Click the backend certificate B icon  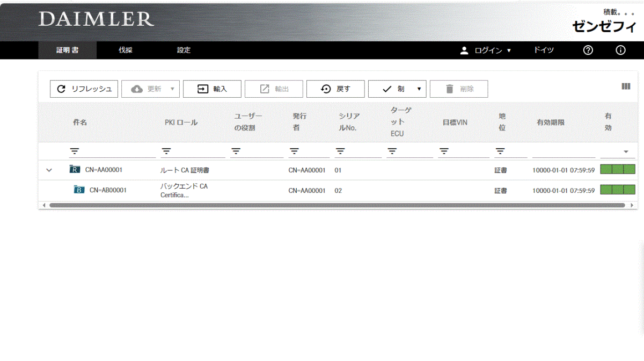coord(79,190)
